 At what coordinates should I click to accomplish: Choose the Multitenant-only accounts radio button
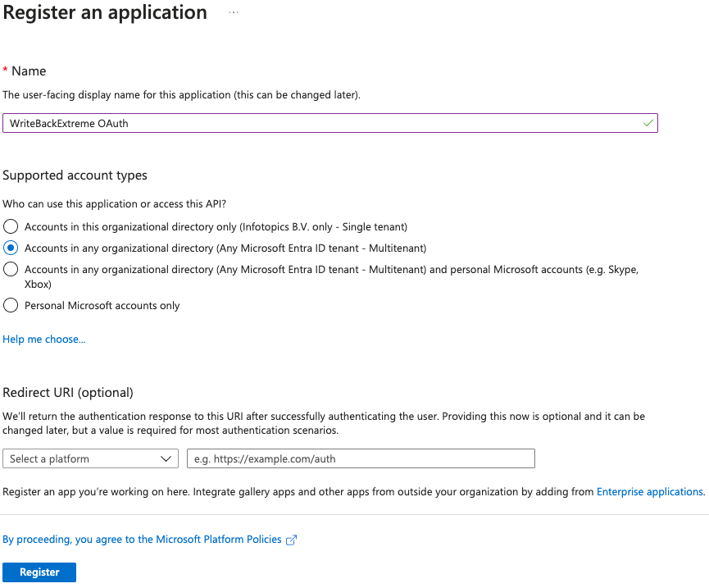pyautogui.click(x=11, y=248)
